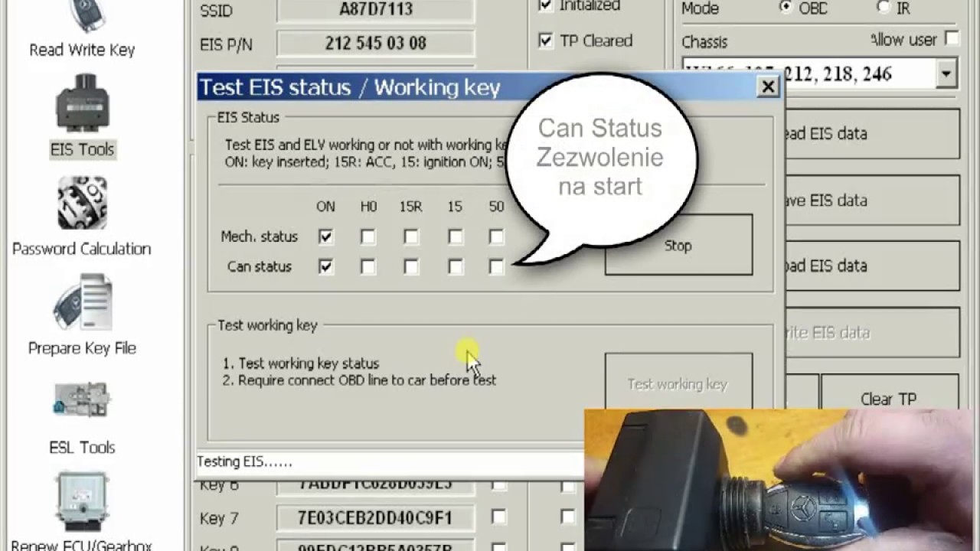Toggle the Initialized checkbox

click(x=545, y=5)
